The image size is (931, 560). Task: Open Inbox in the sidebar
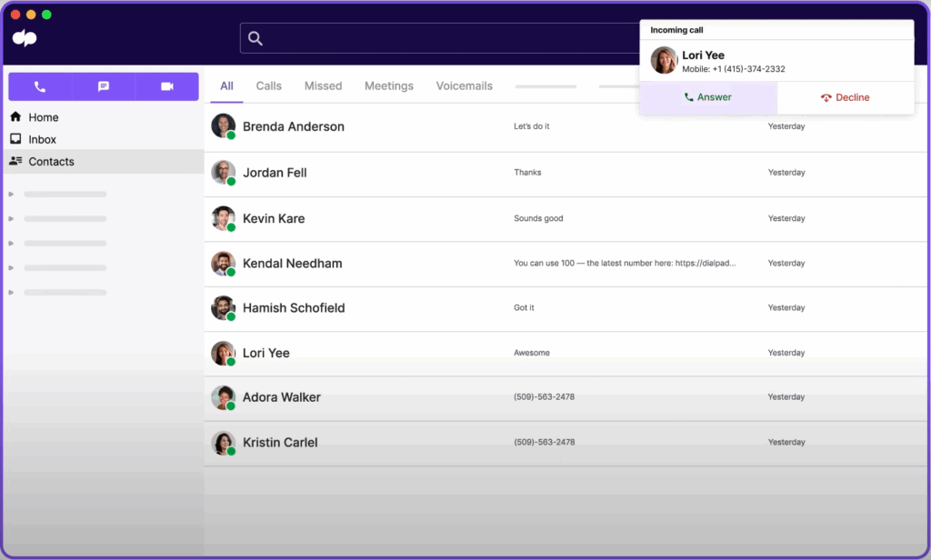point(42,139)
